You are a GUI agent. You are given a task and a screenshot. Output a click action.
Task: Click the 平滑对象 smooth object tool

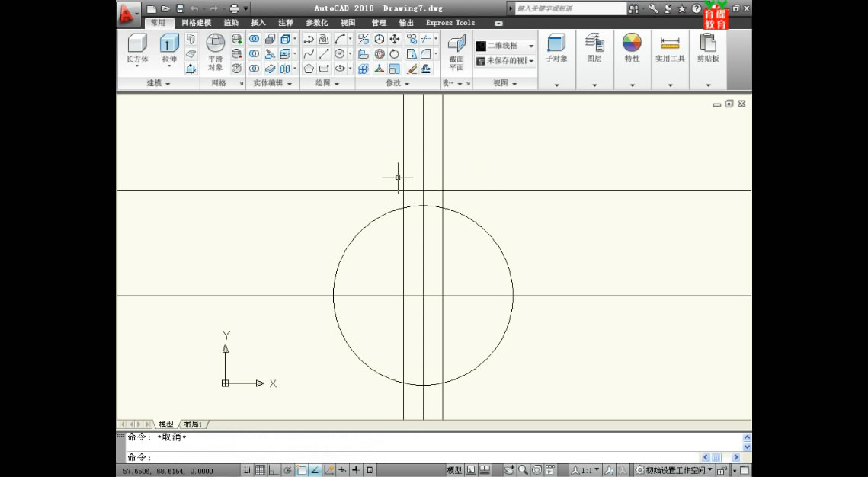click(216, 52)
